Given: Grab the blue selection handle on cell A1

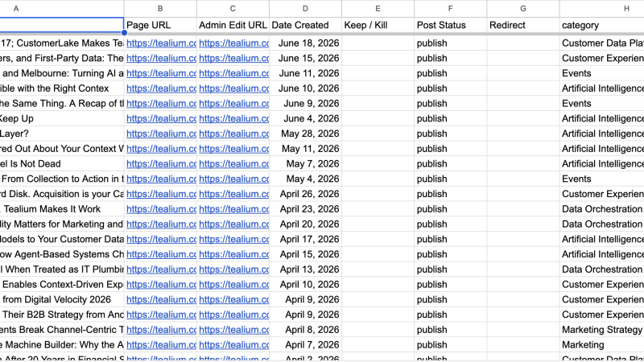Looking at the screenshot, I should tap(124, 33).
